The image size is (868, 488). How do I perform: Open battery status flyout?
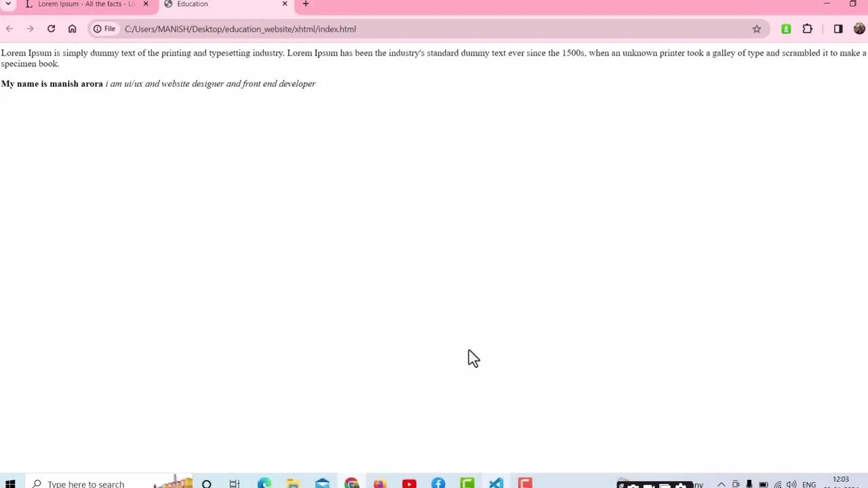tap(763, 484)
